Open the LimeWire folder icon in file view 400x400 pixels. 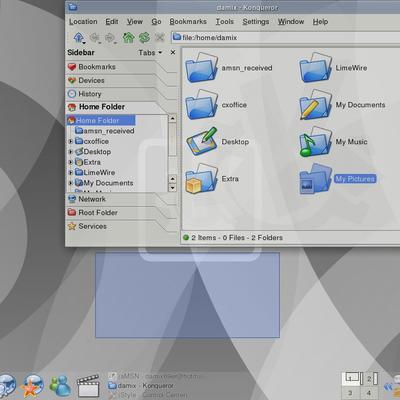tap(316, 68)
